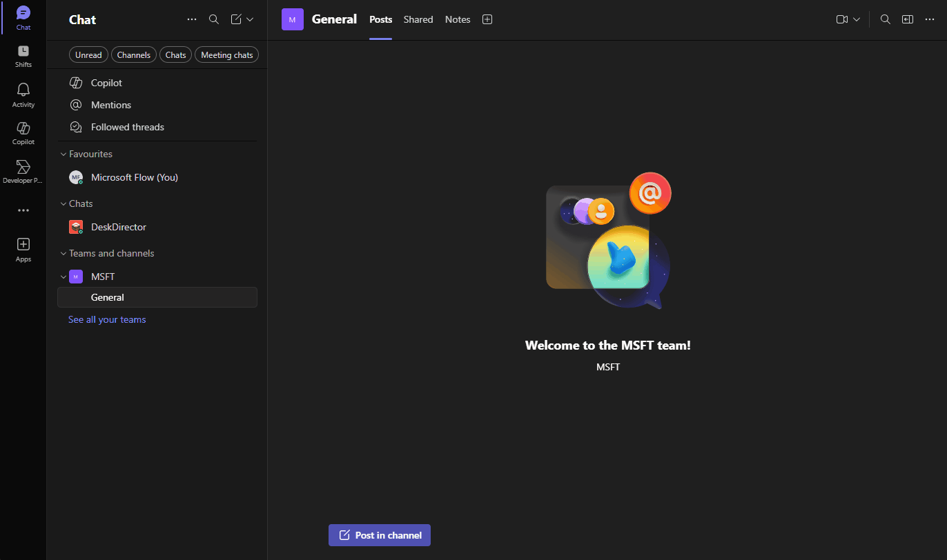Filter the list by Chats
Image resolution: width=947 pixels, height=560 pixels.
(x=176, y=55)
